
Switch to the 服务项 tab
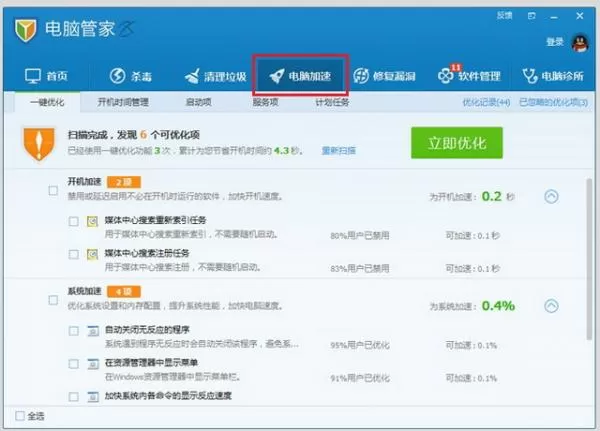tap(266, 102)
